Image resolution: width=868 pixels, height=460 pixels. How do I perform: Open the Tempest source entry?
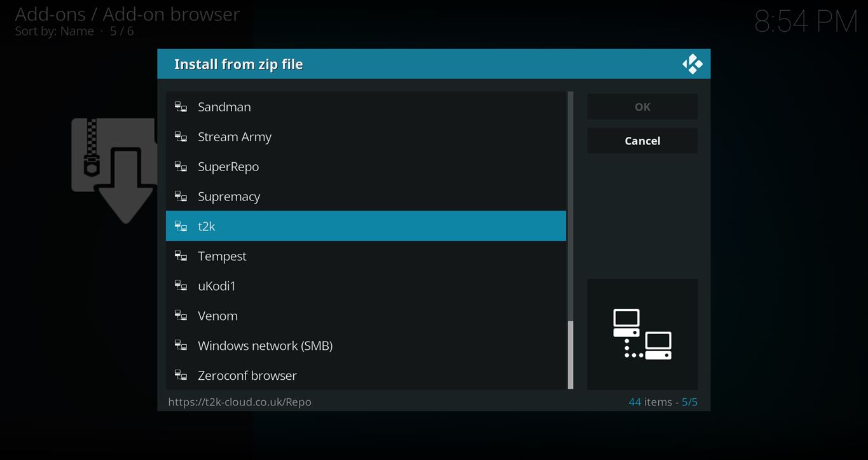point(222,256)
